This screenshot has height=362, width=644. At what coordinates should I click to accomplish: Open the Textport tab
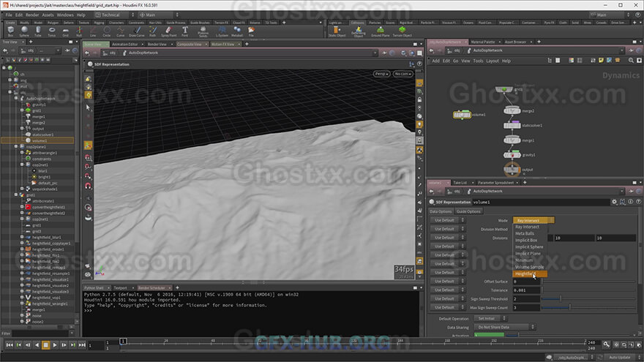click(x=120, y=288)
